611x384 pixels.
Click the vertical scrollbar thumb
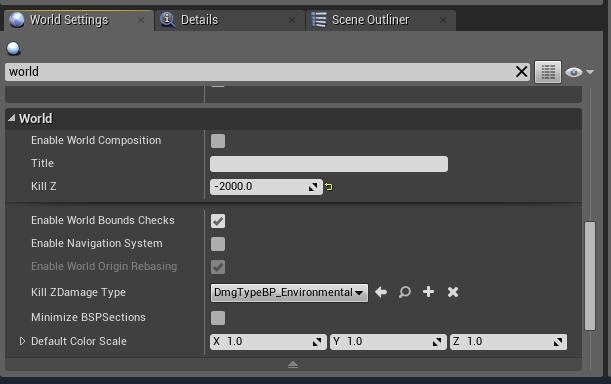pos(590,276)
